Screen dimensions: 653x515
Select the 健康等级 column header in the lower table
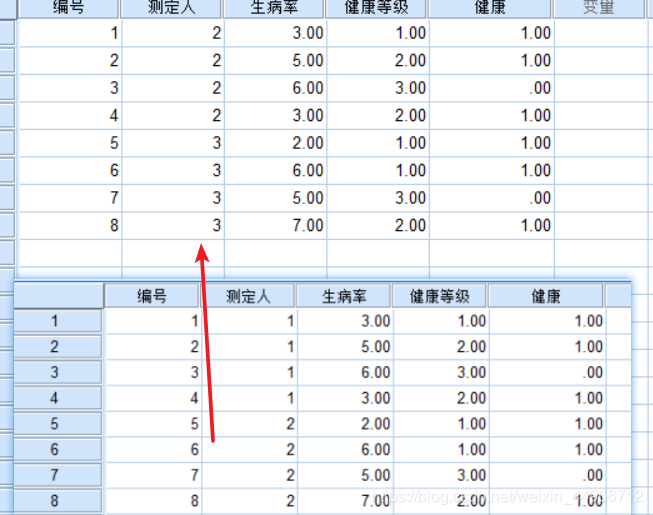click(x=439, y=296)
